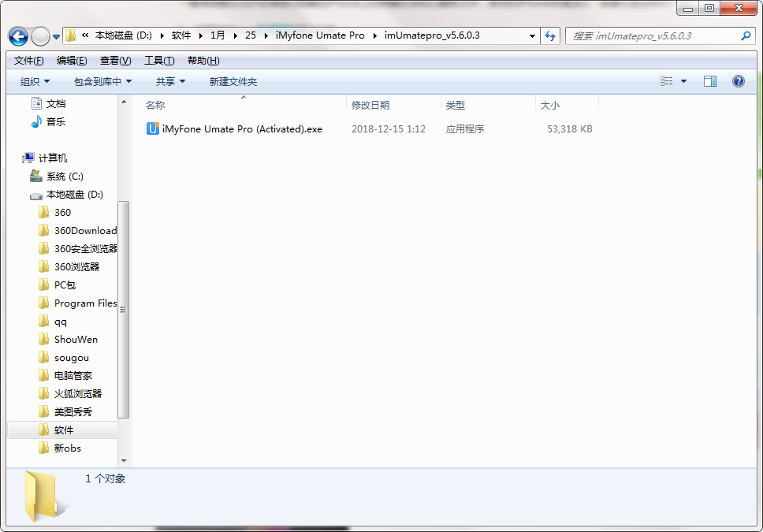The image size is (763, 532).
Task: Open the 帮助(H) menu
Action: [x=203, y=61]
